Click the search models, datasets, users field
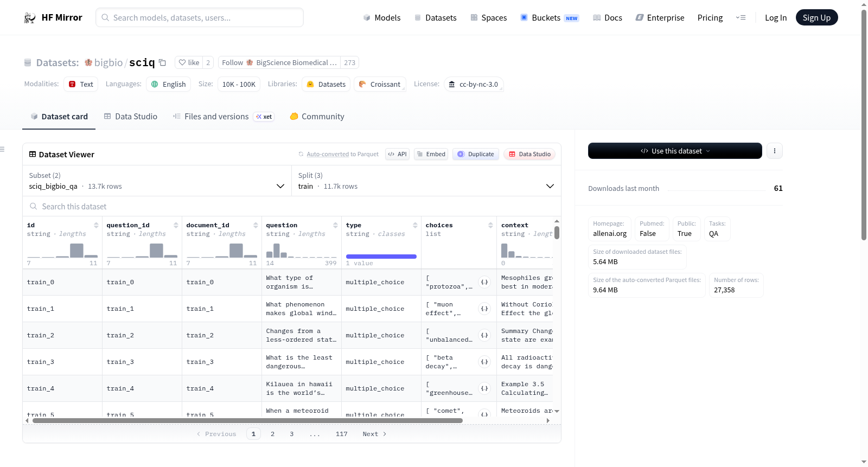The image size is (868, 467). coord(200,17)
